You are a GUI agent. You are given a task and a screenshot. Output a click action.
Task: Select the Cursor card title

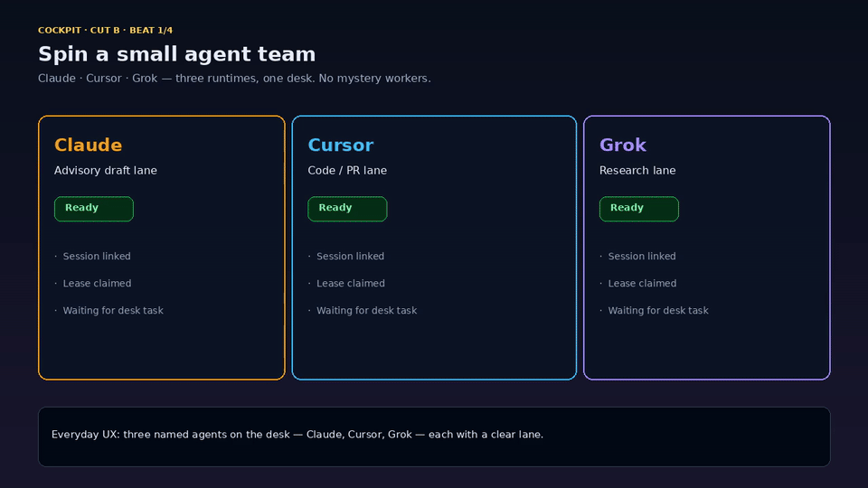click(x=341, y=145)
